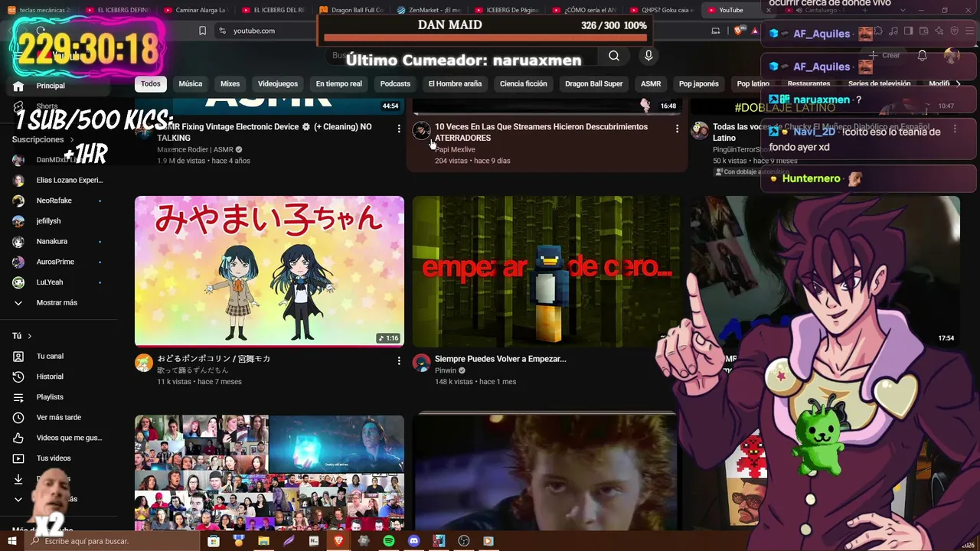
Task: Open the Historial clock icon
Action: coord(18,377)
